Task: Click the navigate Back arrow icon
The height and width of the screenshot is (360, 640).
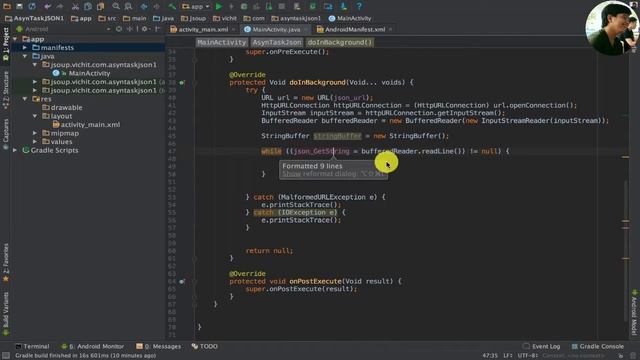Action: pyautogui.click(x=144, y=6)
